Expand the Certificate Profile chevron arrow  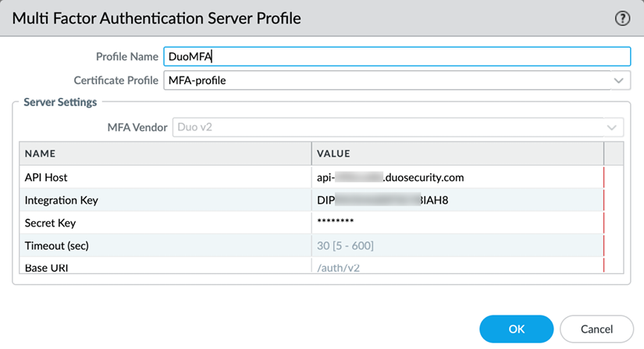tap(618, 80)
